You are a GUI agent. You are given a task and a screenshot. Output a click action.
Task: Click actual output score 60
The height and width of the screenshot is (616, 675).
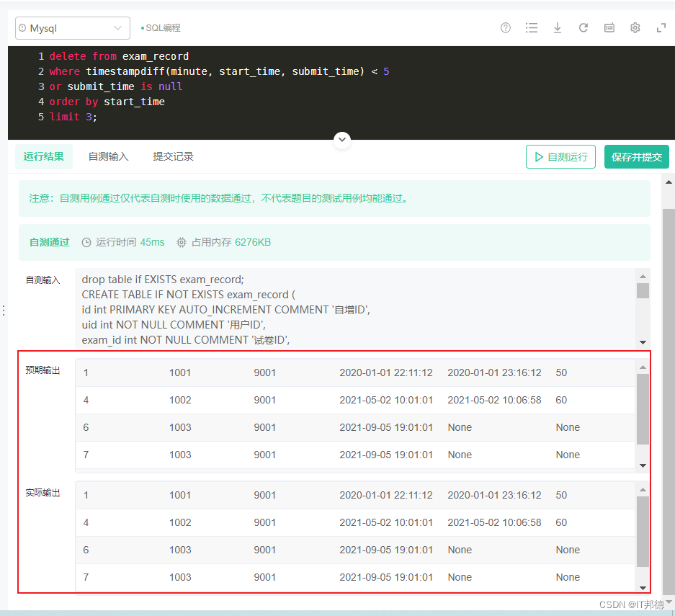561,522
